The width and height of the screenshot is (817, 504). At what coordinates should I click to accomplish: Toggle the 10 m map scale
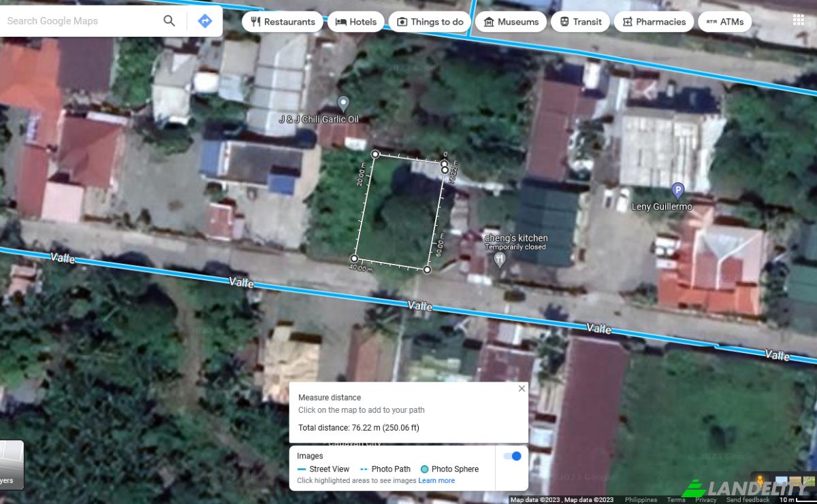coord(797,500)
